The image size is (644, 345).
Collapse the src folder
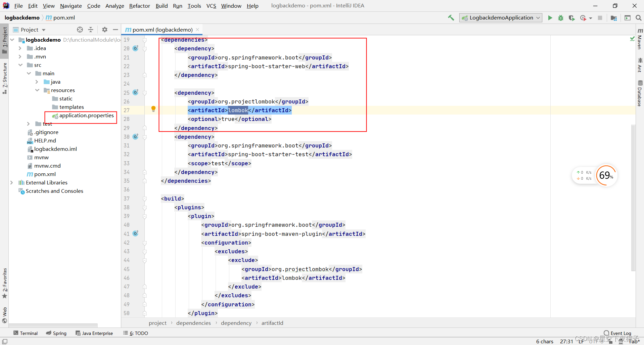[20, 65]
